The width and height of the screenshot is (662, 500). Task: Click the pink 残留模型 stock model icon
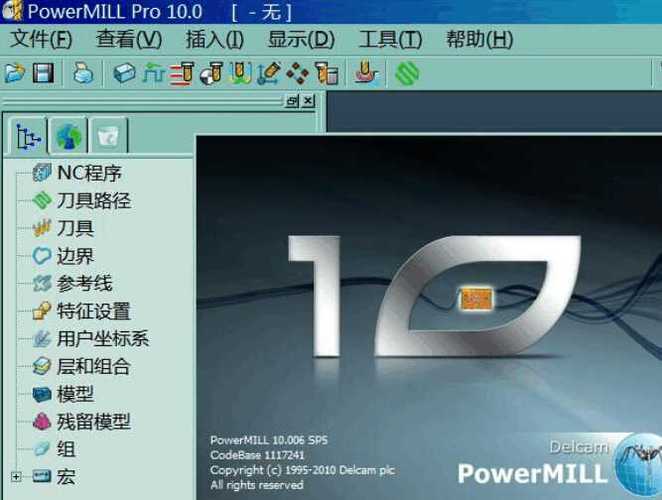42,421
